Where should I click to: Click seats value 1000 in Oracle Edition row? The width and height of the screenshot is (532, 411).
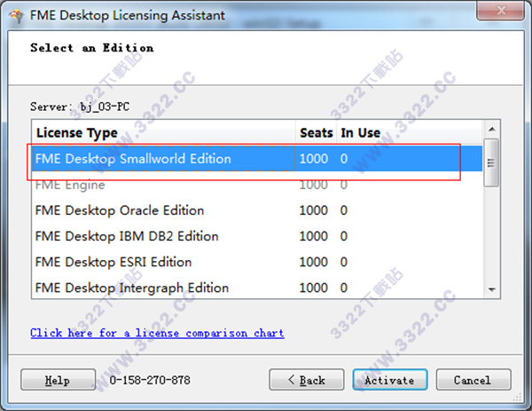click(314, 210)
